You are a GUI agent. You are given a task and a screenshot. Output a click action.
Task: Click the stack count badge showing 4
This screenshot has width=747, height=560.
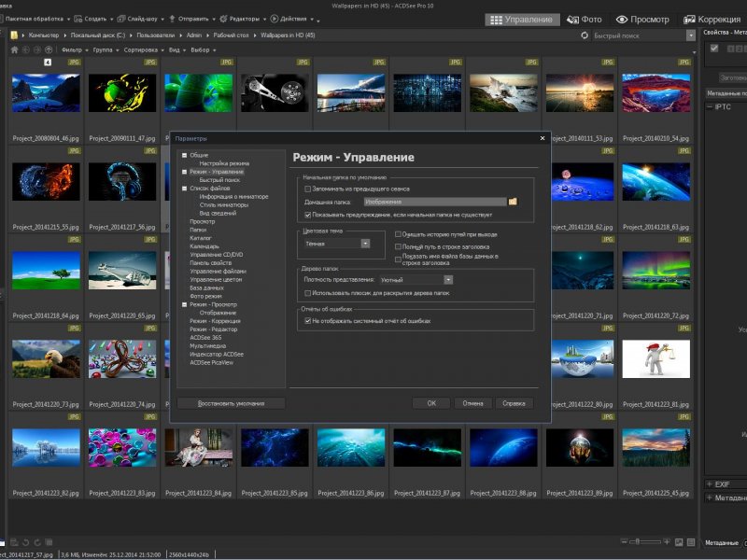pos(48,62)
